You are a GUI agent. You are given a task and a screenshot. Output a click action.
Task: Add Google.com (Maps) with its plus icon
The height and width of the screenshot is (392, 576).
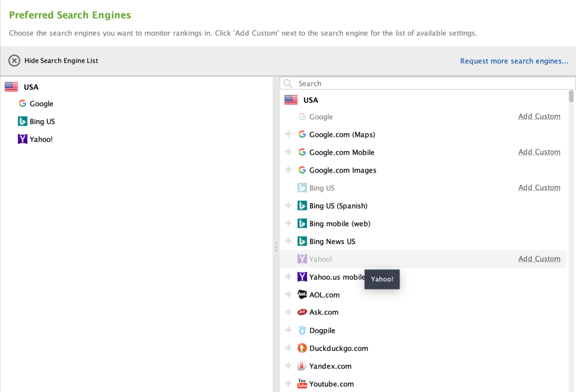tap(288, 134)
